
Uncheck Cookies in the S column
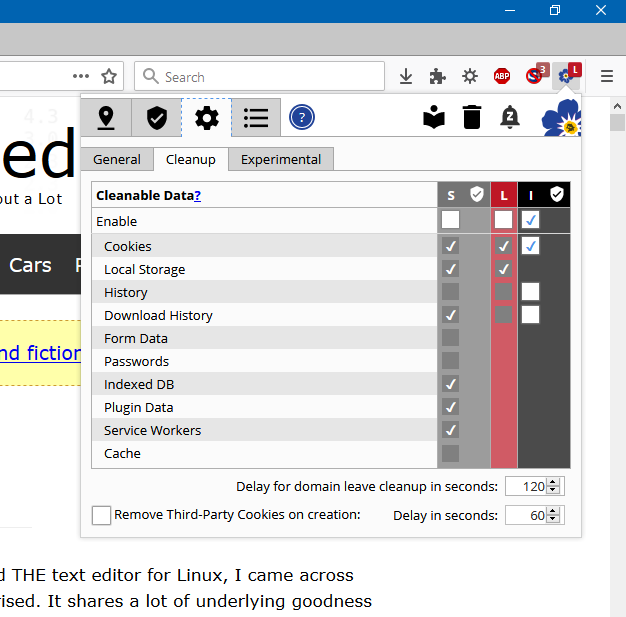(x=451, y=246)
